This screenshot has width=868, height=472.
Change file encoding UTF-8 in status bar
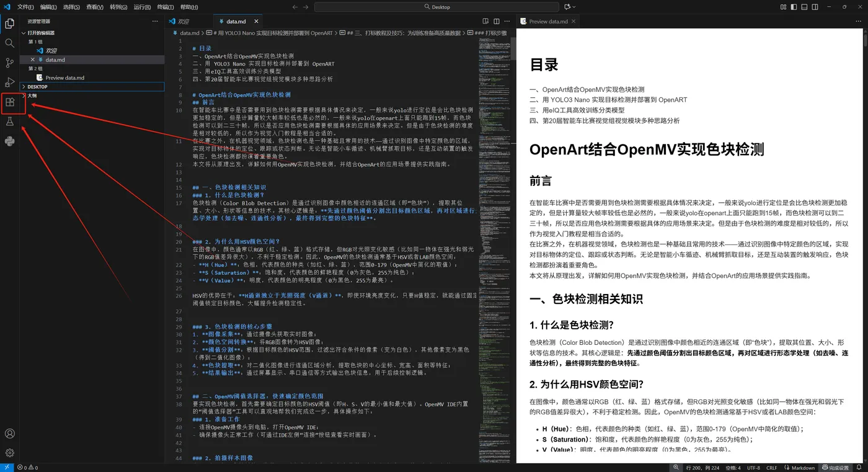pos(753,467)
